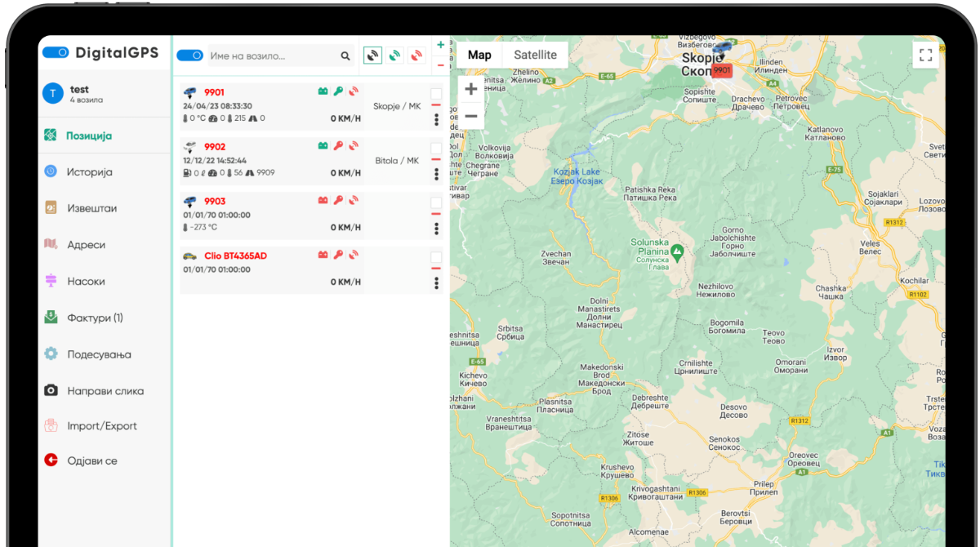Screen dimensions: 980x547
Task: Click the blue car icon for 9901
Action: pyautogui.click(x=189, y=92)
